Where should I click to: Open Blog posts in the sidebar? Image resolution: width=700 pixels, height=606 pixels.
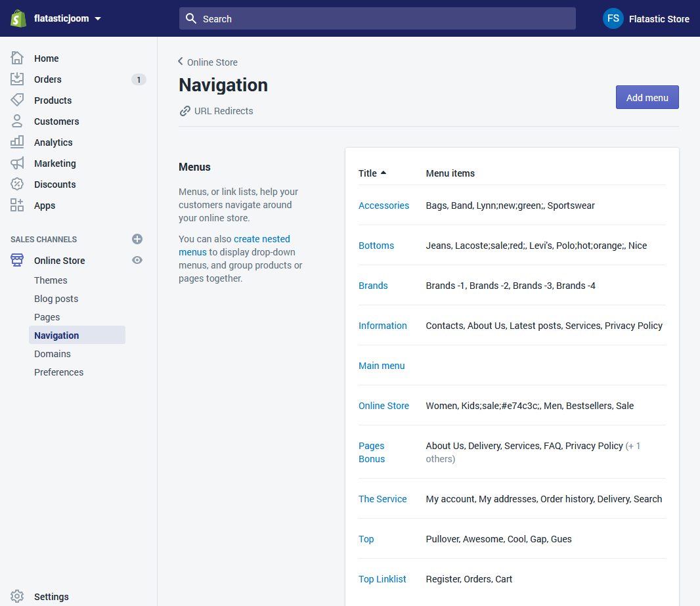(56, 299)
